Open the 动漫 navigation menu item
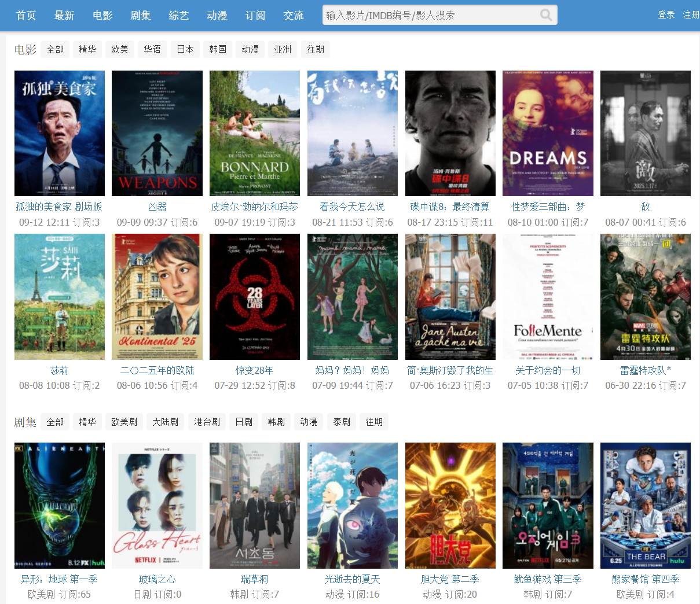700x604 pixels. pos(217,16)
